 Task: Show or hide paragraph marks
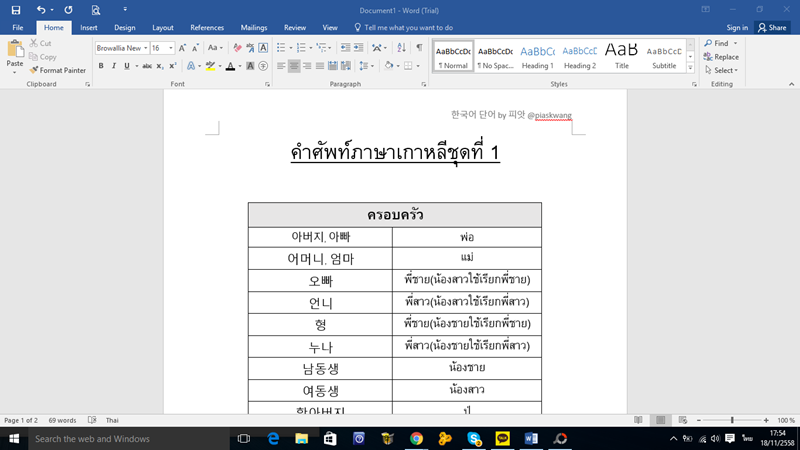click(x=419, y=48)
